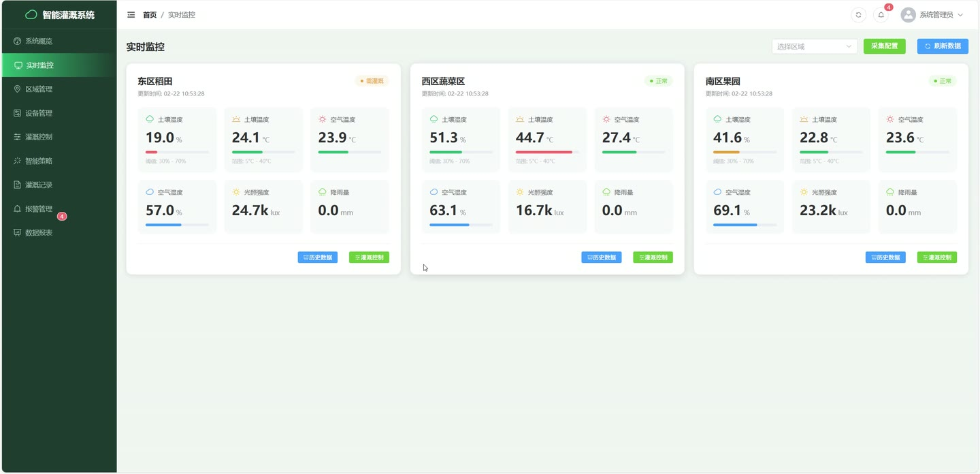The width and height of the screenshot is (980, 474).
Task: Click the 土壤温度 icon in 西区蔬菜区 card
Action: [520, 119]
